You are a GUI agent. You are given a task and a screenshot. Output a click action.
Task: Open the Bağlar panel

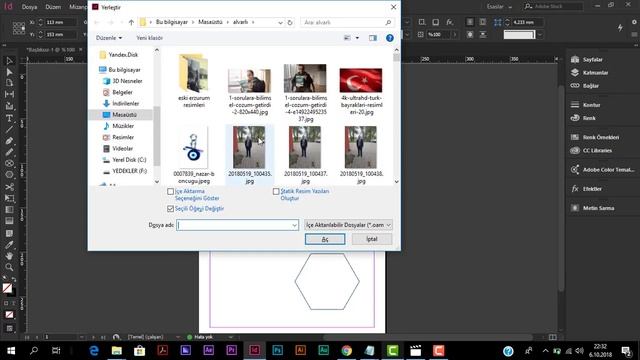(584, 86)
